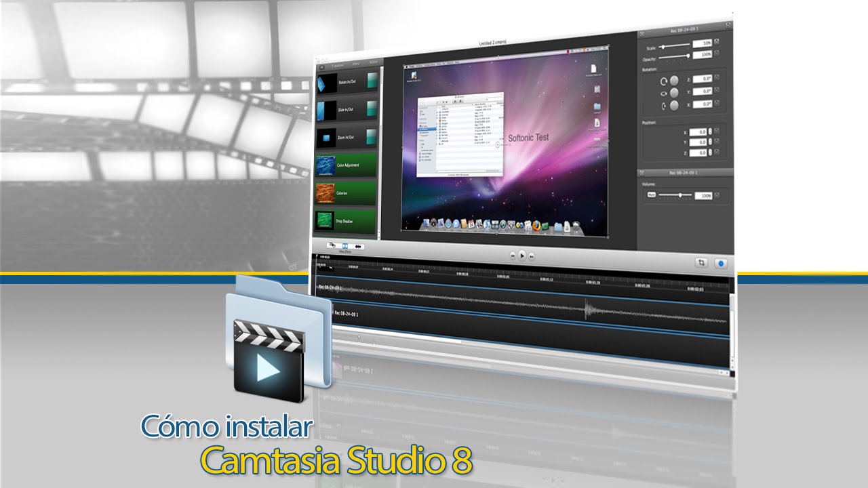Toggle the Mute button for volume
The height and width of the screenshot is (488, 868).
[x=651, y=195]
